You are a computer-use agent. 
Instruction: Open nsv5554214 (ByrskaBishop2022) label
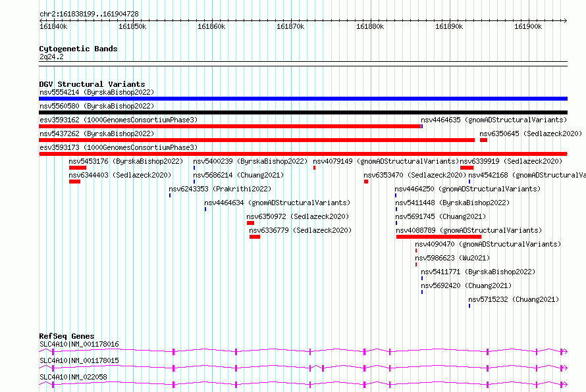(x=97, y=92)
